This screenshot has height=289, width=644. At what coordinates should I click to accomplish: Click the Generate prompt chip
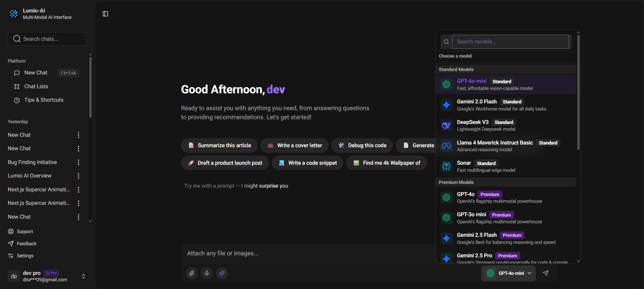coord(416,146)
